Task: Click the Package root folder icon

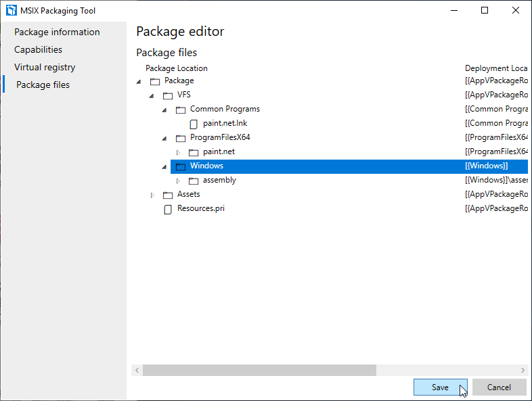Action: 155,81
